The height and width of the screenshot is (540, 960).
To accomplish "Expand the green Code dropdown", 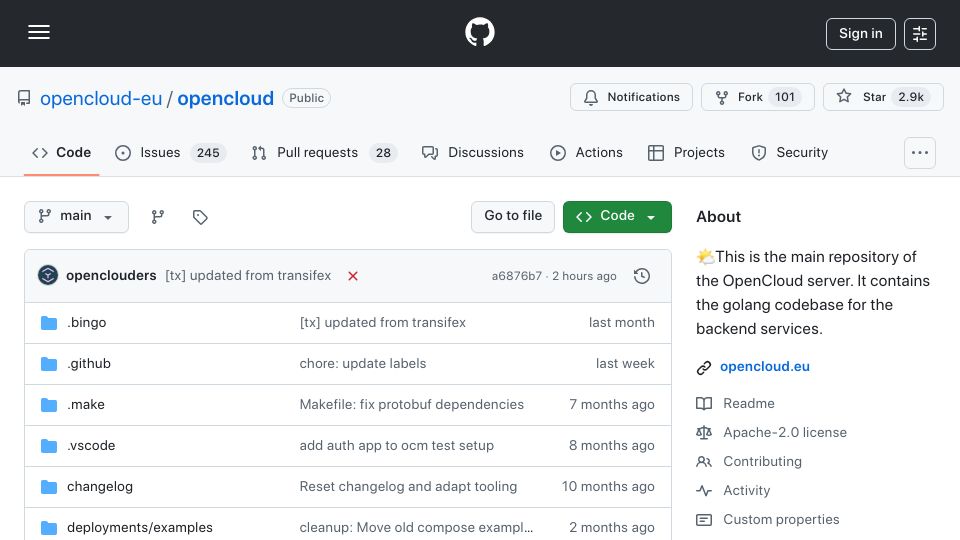I will click(617, 217).
